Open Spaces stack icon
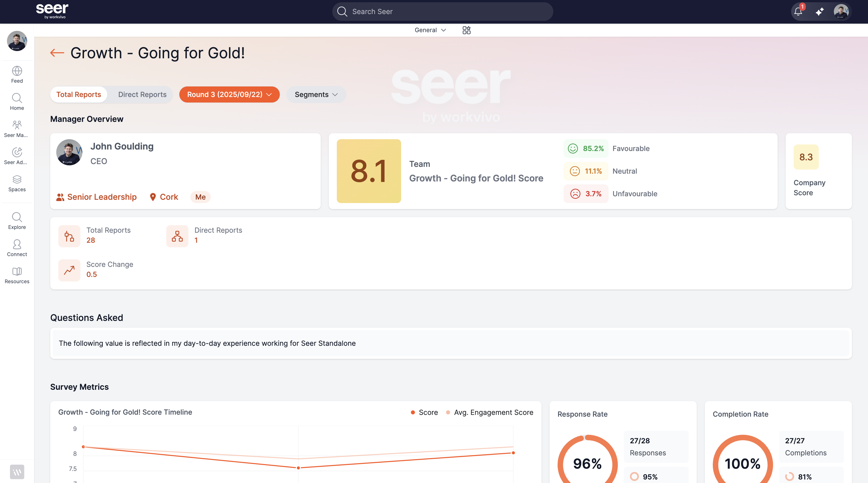868x483 pixels. tap(17, 179)
